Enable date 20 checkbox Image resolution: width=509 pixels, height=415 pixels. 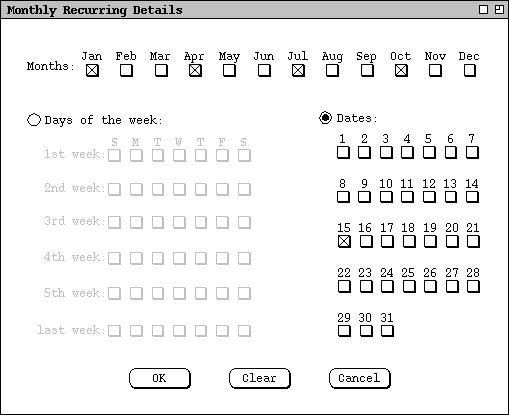[x=452, y=241]
